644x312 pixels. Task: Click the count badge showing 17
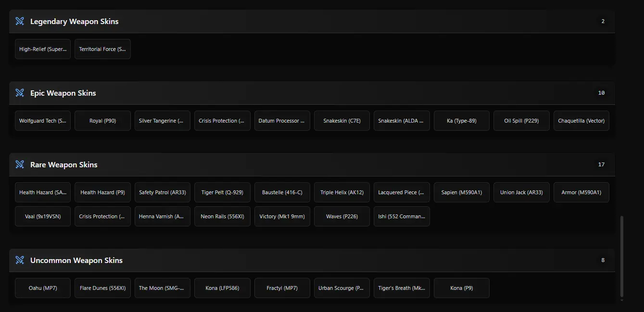coord(601,164)
